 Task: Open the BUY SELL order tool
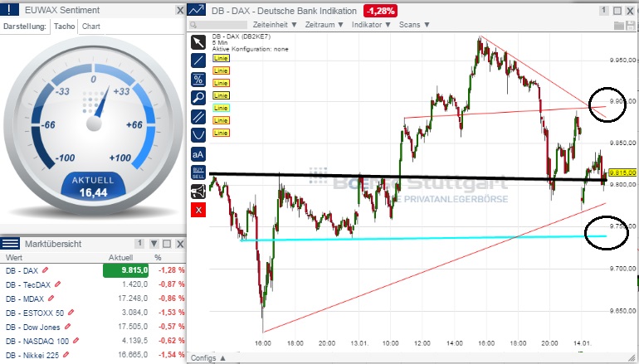(x=198, y=172)
